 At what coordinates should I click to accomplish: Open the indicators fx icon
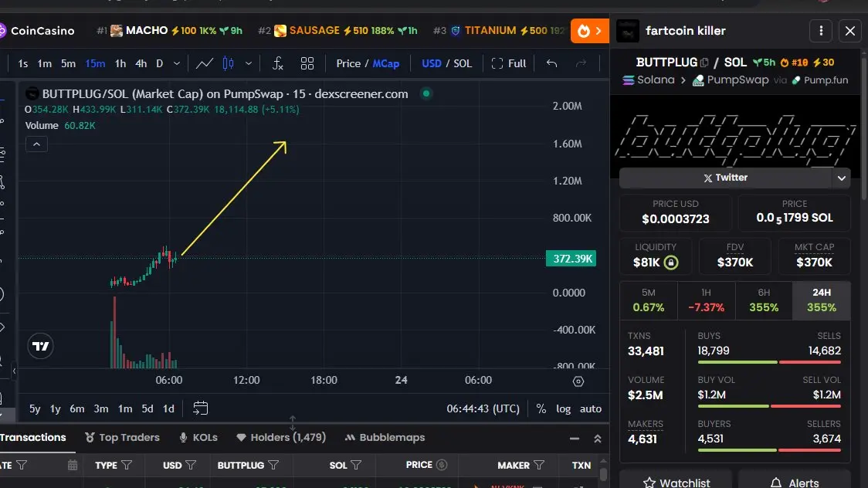pos(278,63)
